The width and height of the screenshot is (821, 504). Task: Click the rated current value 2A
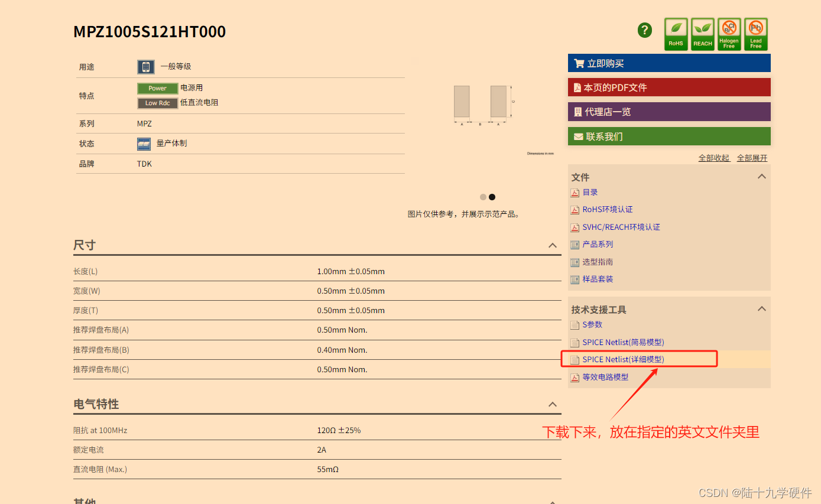pyautogui.click(x=322, y=450)
